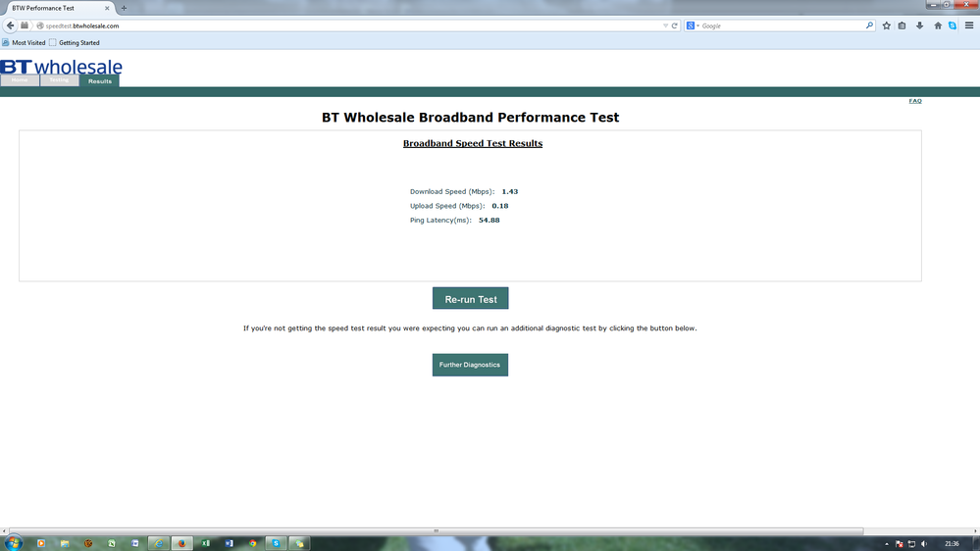This screenshot has height=551, width=980.
Task: Open the address bar history dropdown arrow
Action: (x=665, y=25)
